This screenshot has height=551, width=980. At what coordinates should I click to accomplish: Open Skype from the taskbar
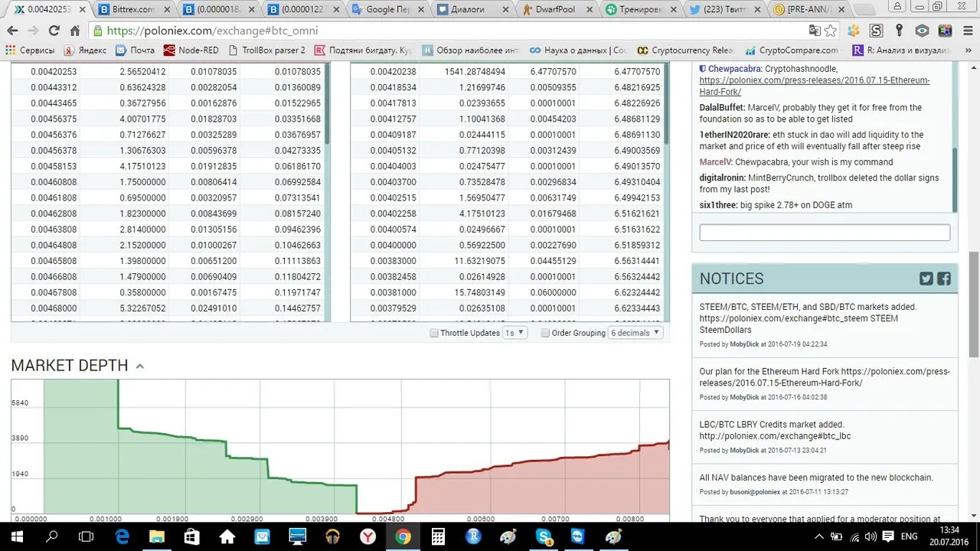(x=544, y=536)
